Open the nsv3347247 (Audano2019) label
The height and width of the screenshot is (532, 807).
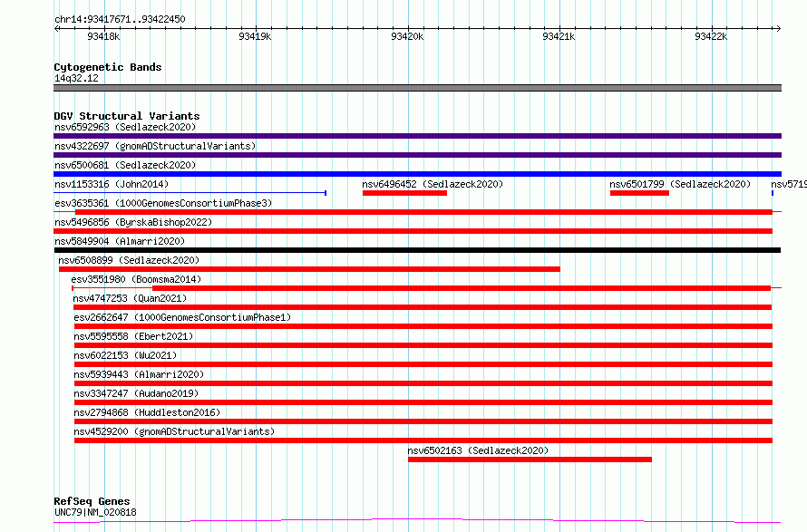(x=136, y=393)
